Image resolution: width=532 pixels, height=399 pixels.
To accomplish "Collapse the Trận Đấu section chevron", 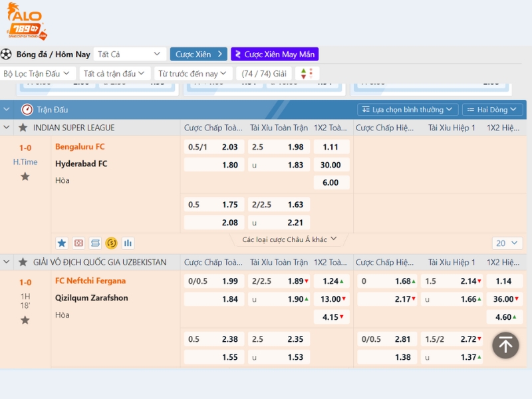I will pos(7,110).
